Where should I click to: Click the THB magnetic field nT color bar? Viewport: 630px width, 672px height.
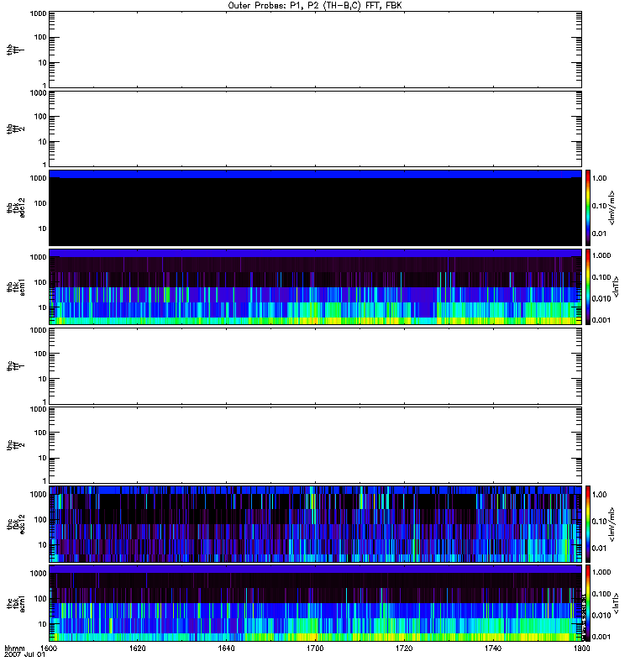point(590,286)
